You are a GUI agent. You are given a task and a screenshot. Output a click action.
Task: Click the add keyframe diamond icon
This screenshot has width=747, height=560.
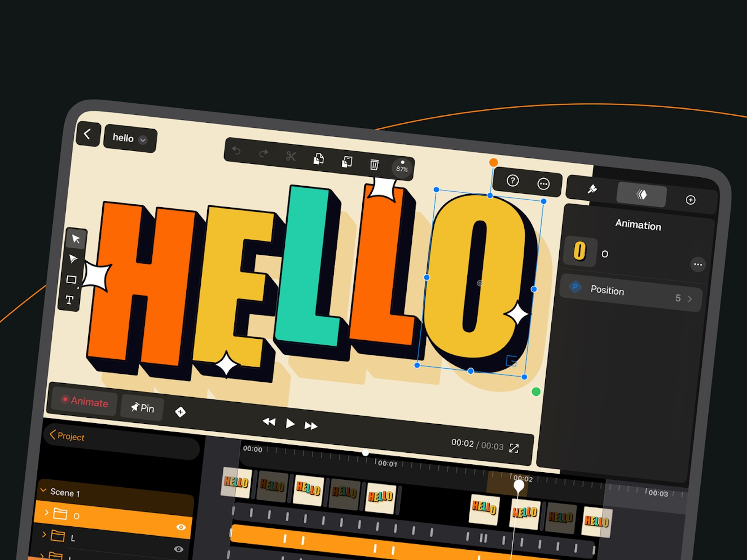pos(180,412)
